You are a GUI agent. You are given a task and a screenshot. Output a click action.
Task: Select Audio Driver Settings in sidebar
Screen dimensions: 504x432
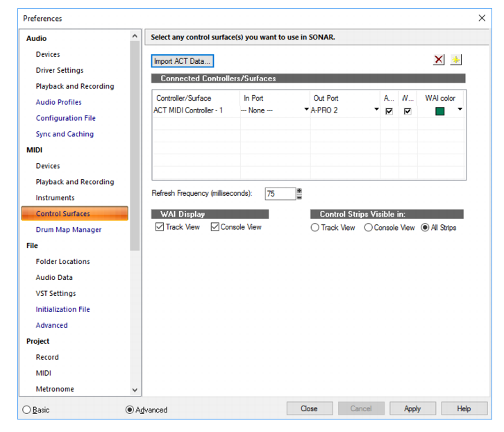pos(60,70)
